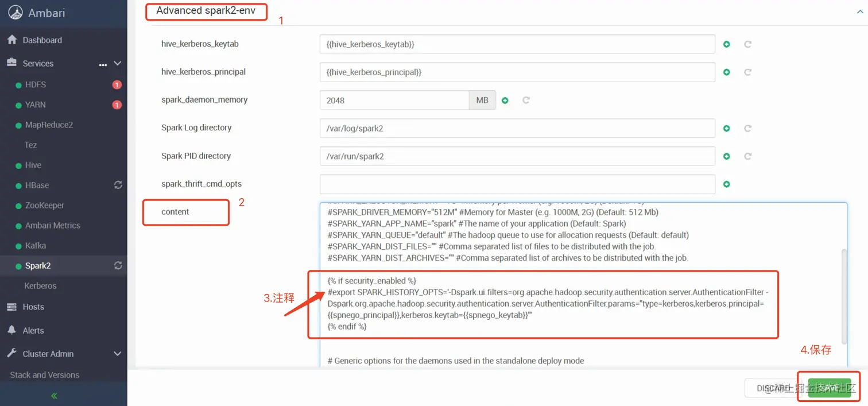The width and height of the screenshot is (868, 406).
Task: Select the Ambari Metrics service
Action: point(52,225)
